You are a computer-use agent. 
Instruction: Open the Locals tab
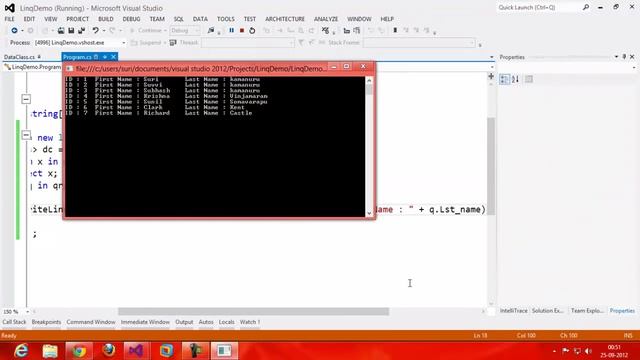click(227, 322)
